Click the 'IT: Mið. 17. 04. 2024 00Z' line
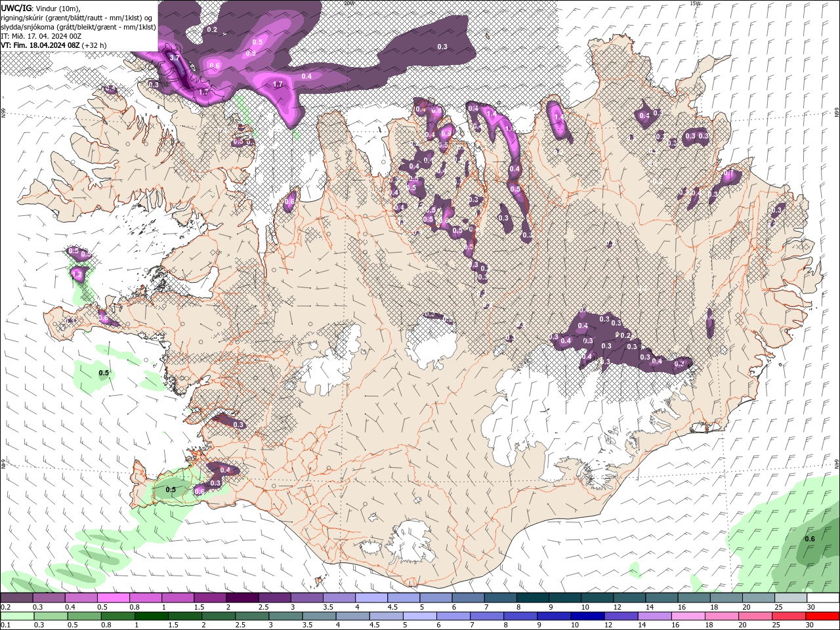This screenshot has height=630, width=840. pos(41,36)
